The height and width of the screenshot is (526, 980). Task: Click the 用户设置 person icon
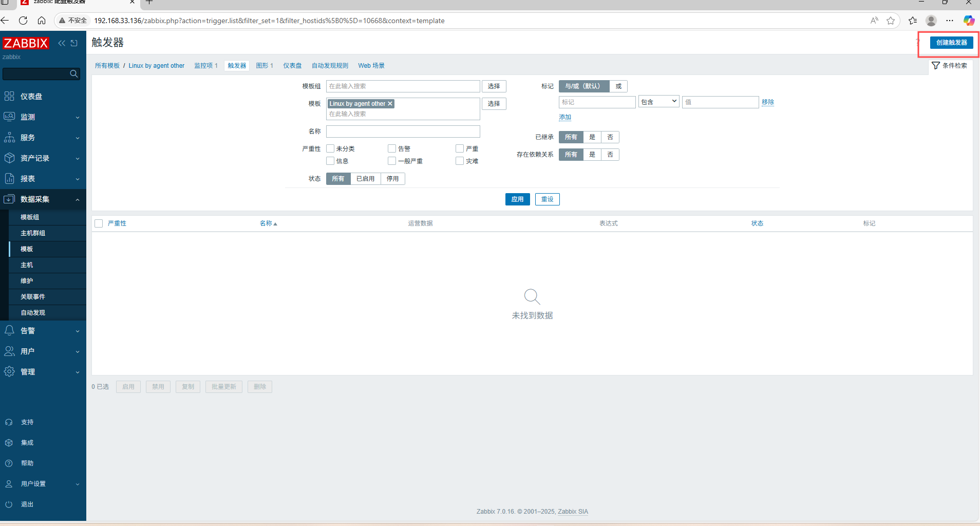pos(9,484)
